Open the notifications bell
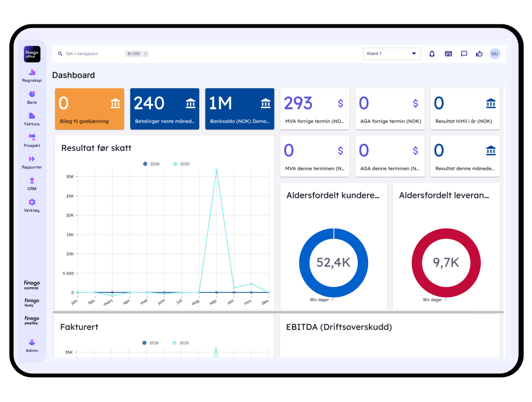Viewport: 532px width, 402px height. pyautogui.click(x=432, y=54)
